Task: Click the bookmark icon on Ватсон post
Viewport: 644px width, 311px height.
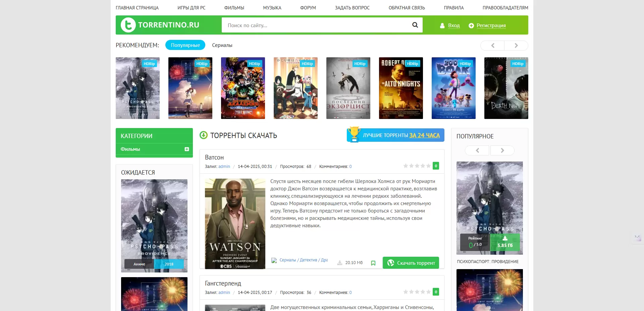Action: 373,263
